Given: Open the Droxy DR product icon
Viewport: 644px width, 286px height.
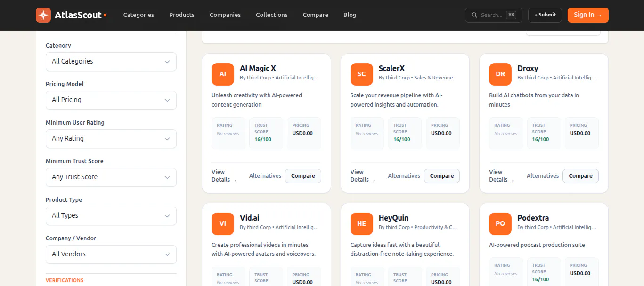Looking at the screenshot, I should (x=500, y=74).
